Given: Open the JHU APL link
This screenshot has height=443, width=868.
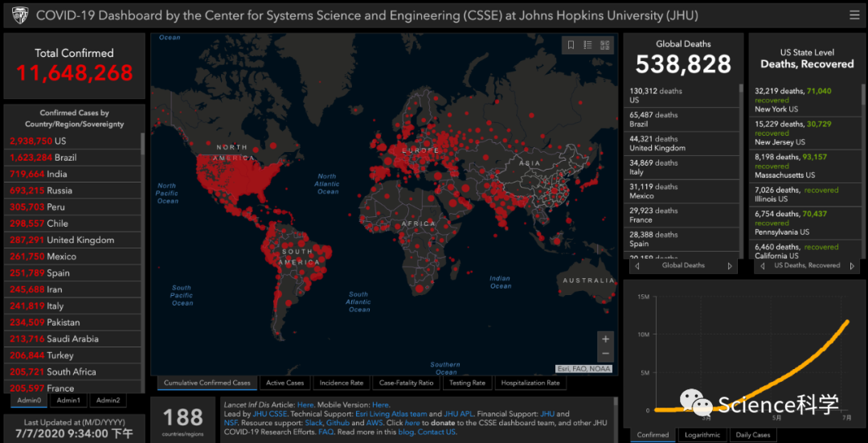Looking at the screenshot, I should tap(457, 413).
